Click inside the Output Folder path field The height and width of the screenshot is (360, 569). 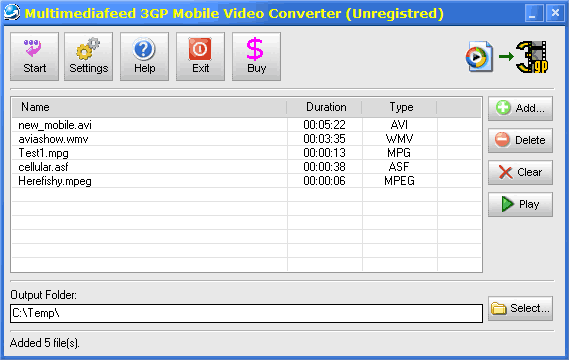click(246, 313)
